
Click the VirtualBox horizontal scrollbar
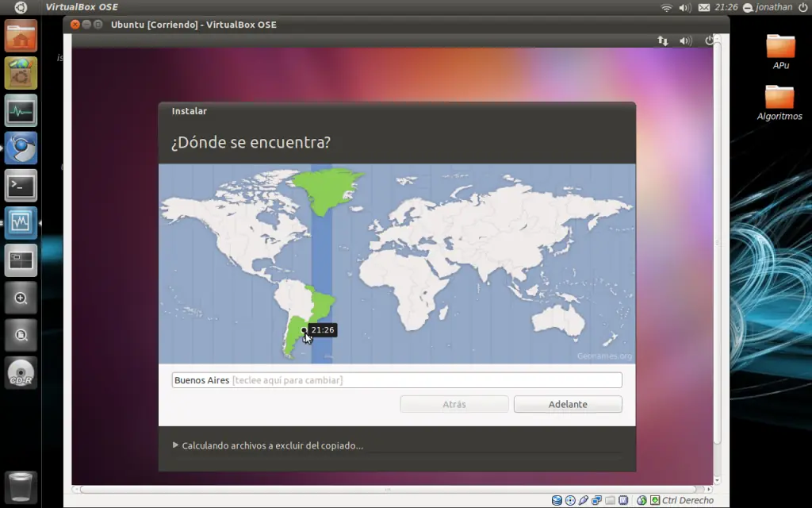387,489
